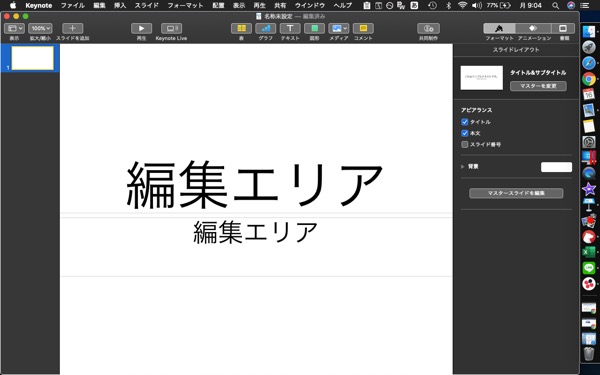This screenshot has width=600, height=375.
Task: Click the Keynote application menu
Action: coord(39,5)
